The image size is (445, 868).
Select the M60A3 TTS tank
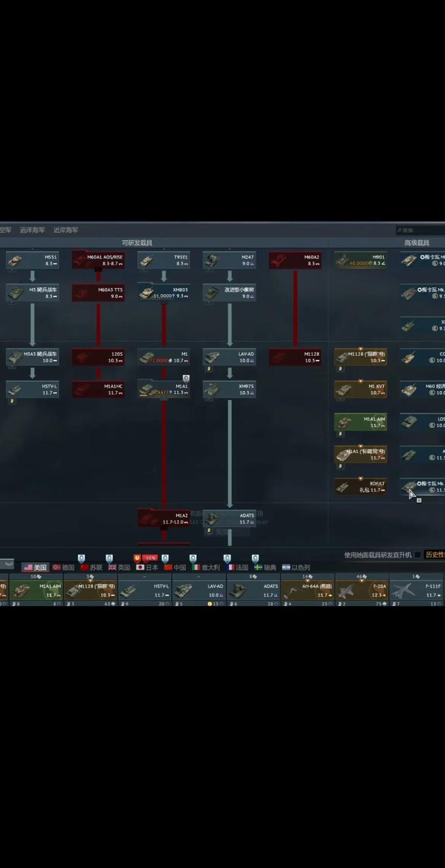pyautogui.click(x=98, y=293)
